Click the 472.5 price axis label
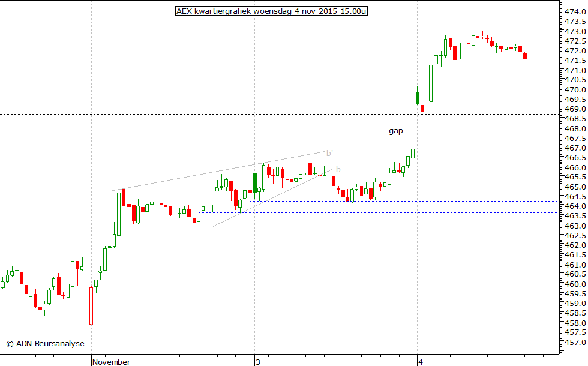 (575, 41)
